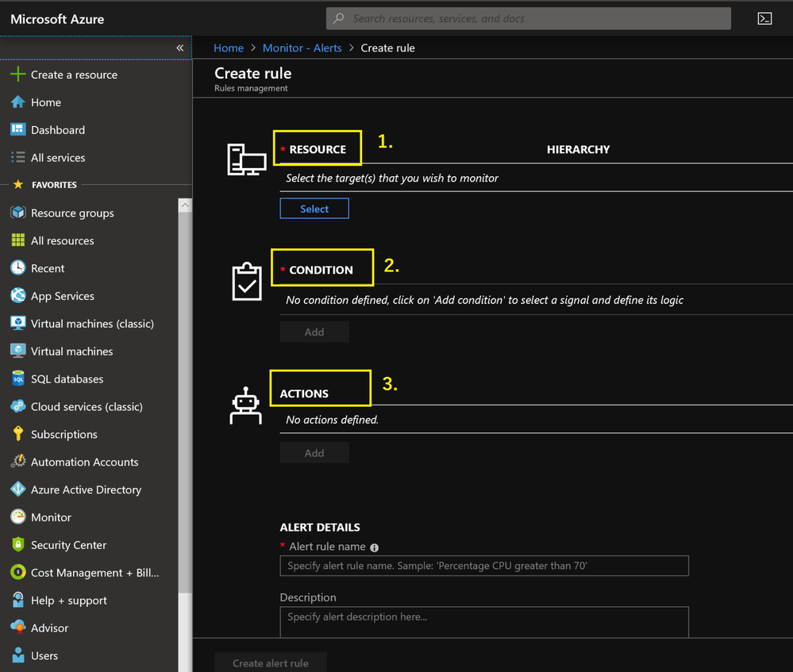The height and width of the screenshot is (672, 793).
Task: Click the Cost Management + Billing icon
Action: 17,572
